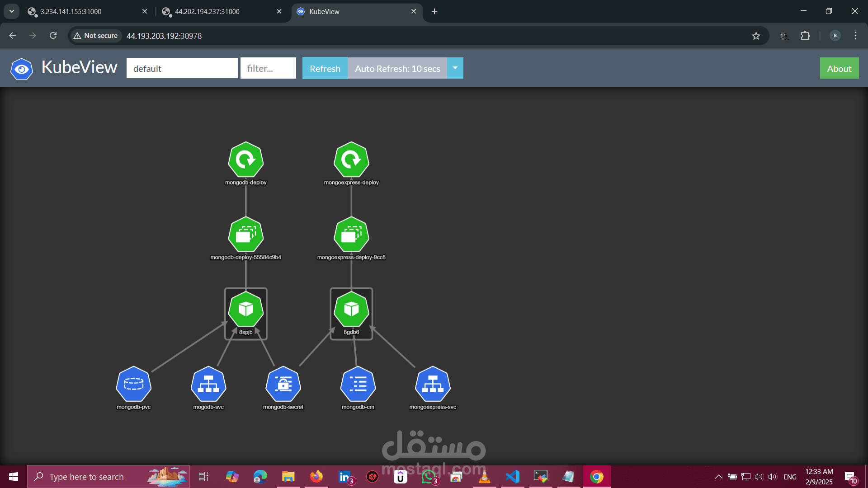Image resolution: width=868 pixels, height=488 pixels.
Task: Open Chrome three-dot menu
Action: pos(855,36)
